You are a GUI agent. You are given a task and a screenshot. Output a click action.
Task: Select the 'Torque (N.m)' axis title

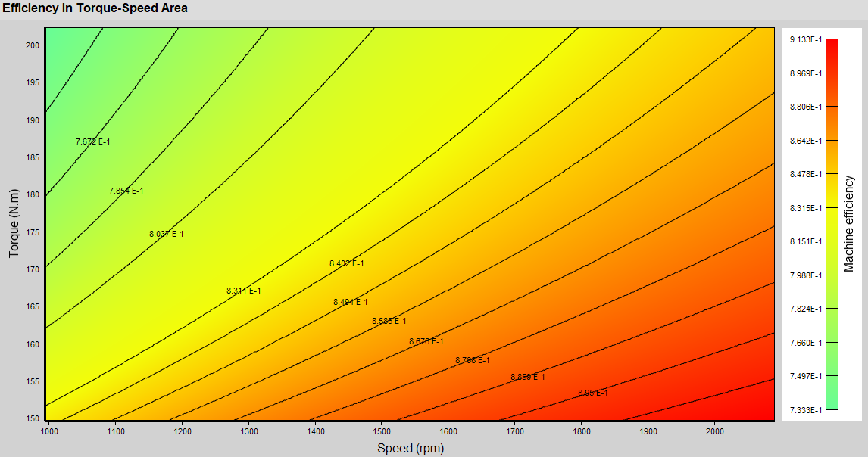pyautogui.click(x=14, y=223)
